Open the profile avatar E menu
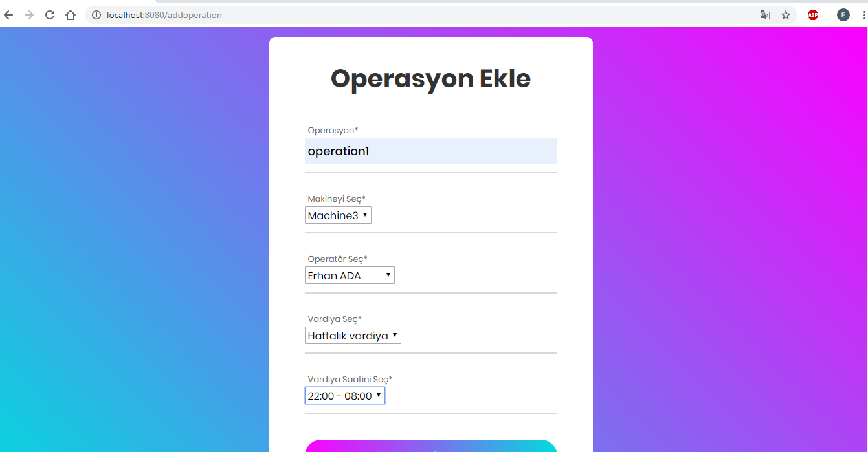868x452 pixels. (x=843, y=15)
